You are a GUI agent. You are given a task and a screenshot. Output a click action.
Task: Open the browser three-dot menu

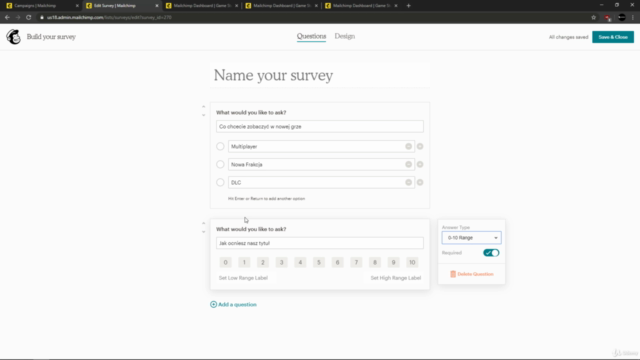pos(633,18)
